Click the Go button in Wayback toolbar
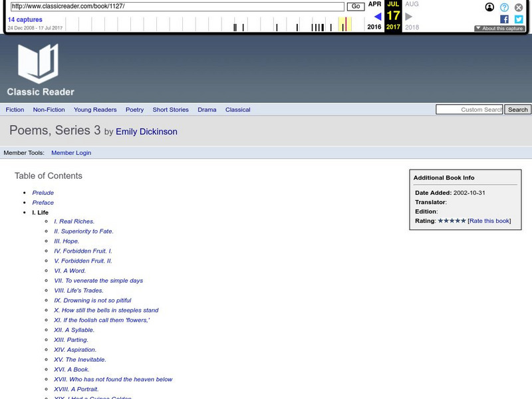This screenshot has width=532, height=399. click(356, 7)
